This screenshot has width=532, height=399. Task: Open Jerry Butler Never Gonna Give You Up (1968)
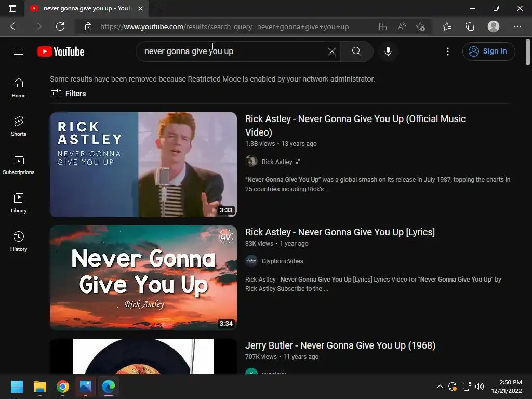click(340, 345)
